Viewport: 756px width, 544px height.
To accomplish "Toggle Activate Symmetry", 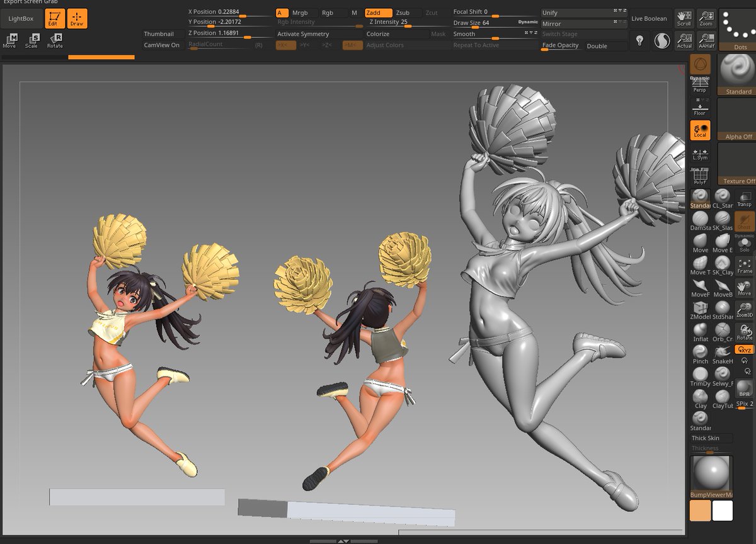I will 304,34.
